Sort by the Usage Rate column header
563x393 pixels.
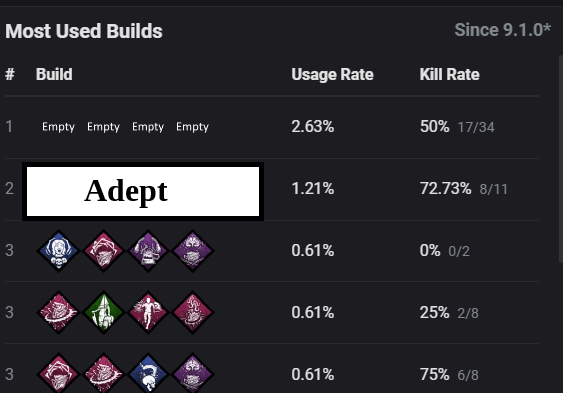332,75
